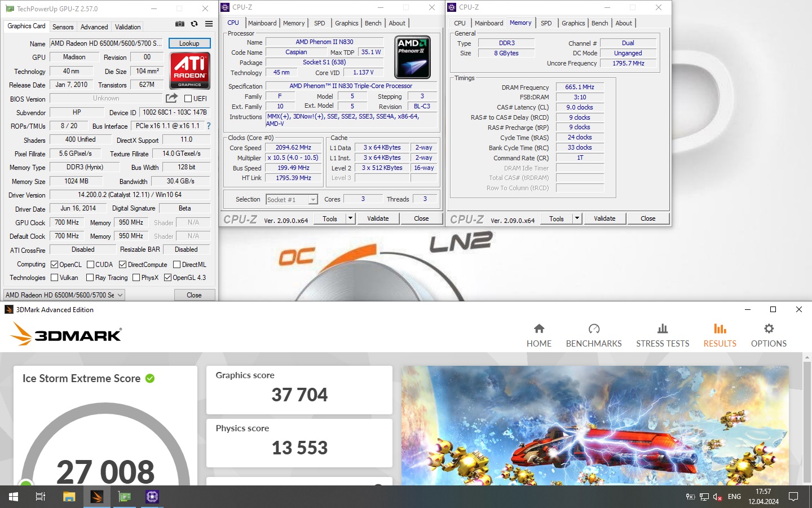
Task: Click the GPU-Z screenshot camera icon
Action: (x=180, y=24)
